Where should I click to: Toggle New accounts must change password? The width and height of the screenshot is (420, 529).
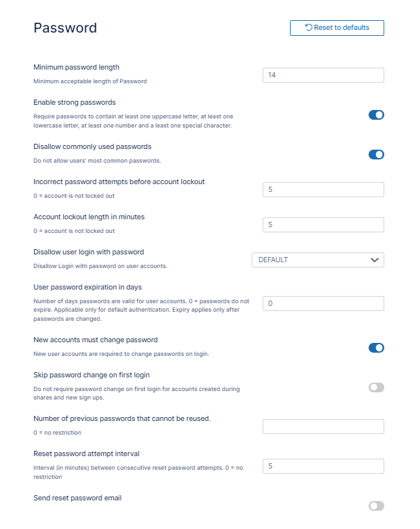point(376,348)
